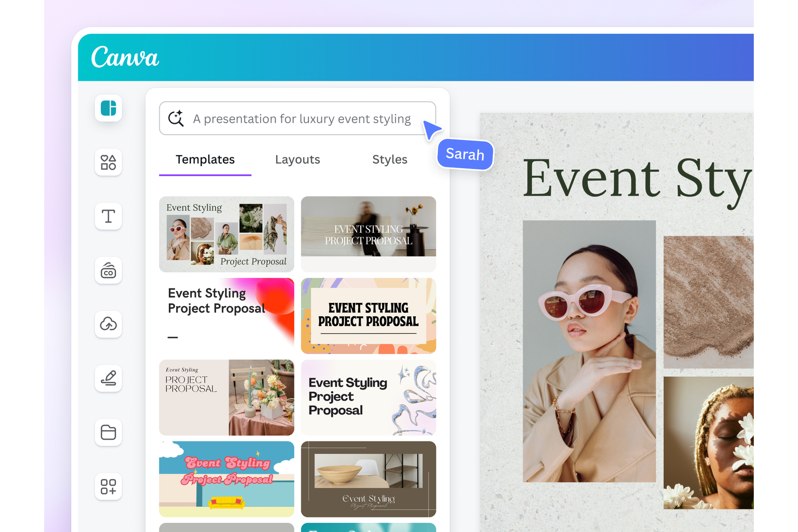
Task: Switch to the Layouts tab
Action: click(x=298, y=160)
